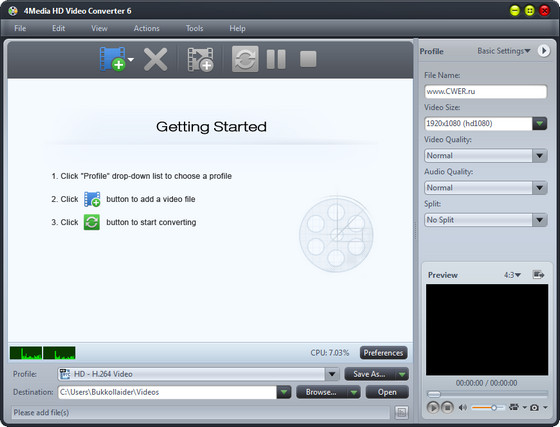Click the Stop square toolbar icon

point(308,59)
